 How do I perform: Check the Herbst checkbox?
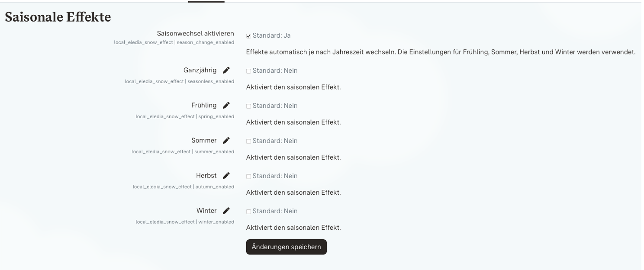pos(248,176)
